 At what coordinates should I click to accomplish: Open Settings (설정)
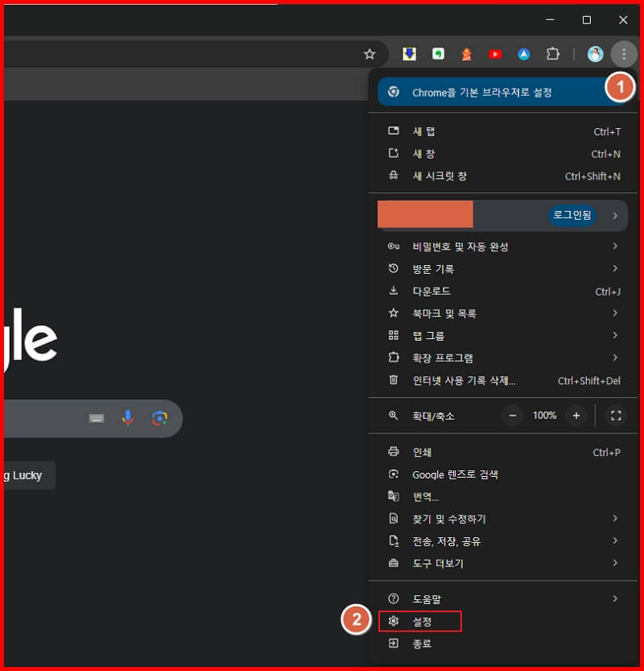(x=504, y=621)
